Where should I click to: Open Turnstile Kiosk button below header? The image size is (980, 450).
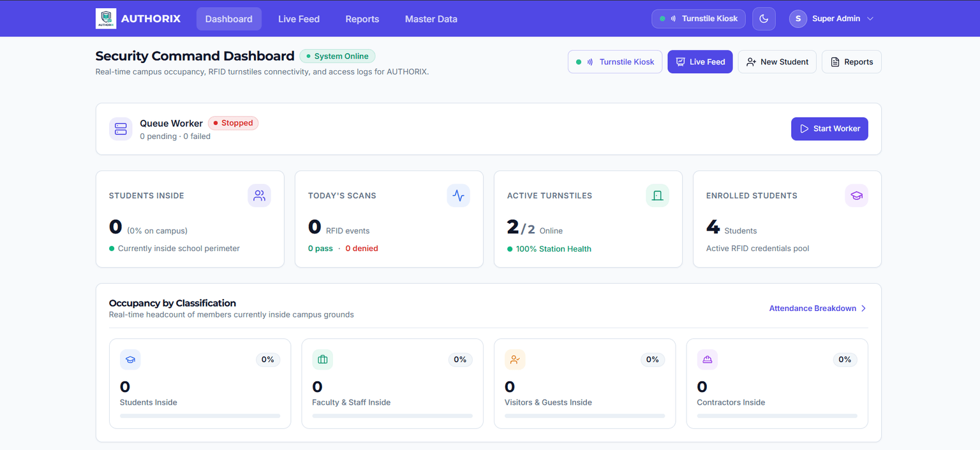pos(615,62)
